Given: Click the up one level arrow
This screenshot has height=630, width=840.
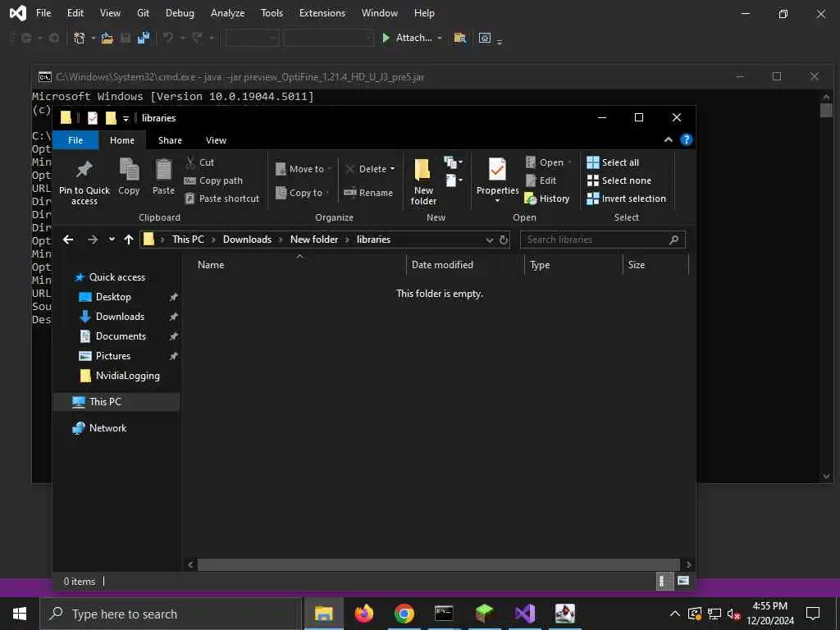Looking at the screenshot, I should 129,240.
